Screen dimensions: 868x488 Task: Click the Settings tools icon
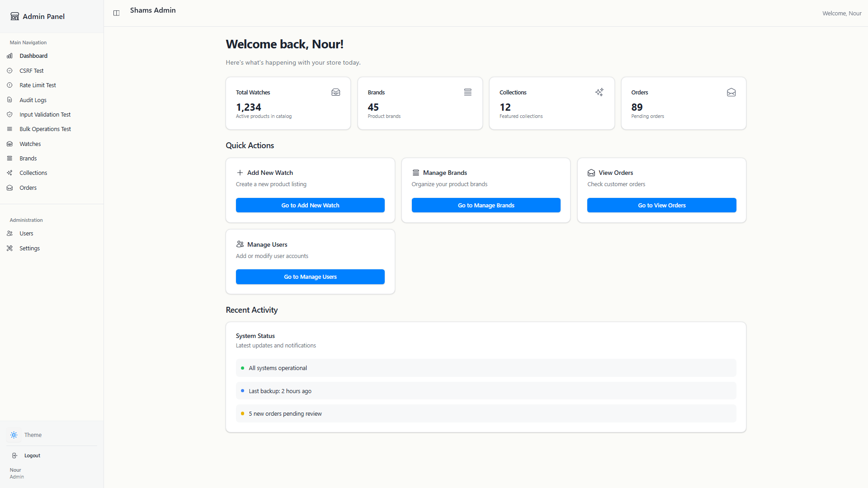pos(9,249)
